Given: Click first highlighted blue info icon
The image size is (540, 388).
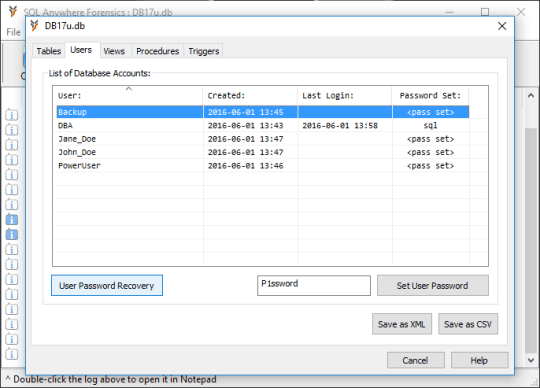Looking at the screenshot, I should (12, 219).
